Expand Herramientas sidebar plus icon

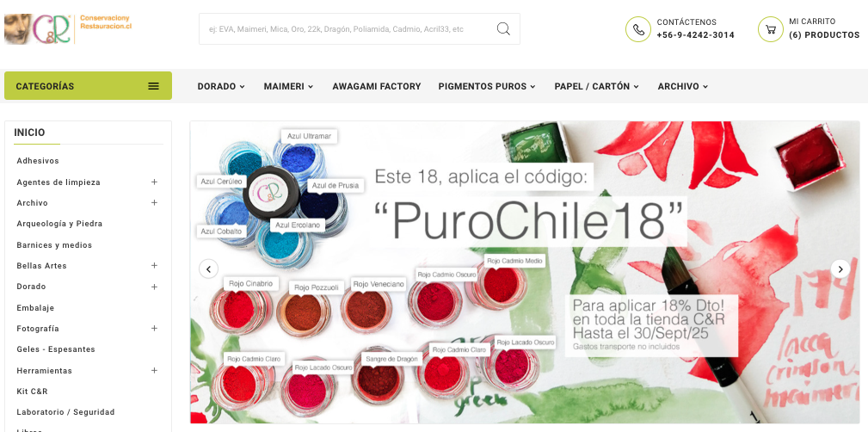click(x=155, y=370)
